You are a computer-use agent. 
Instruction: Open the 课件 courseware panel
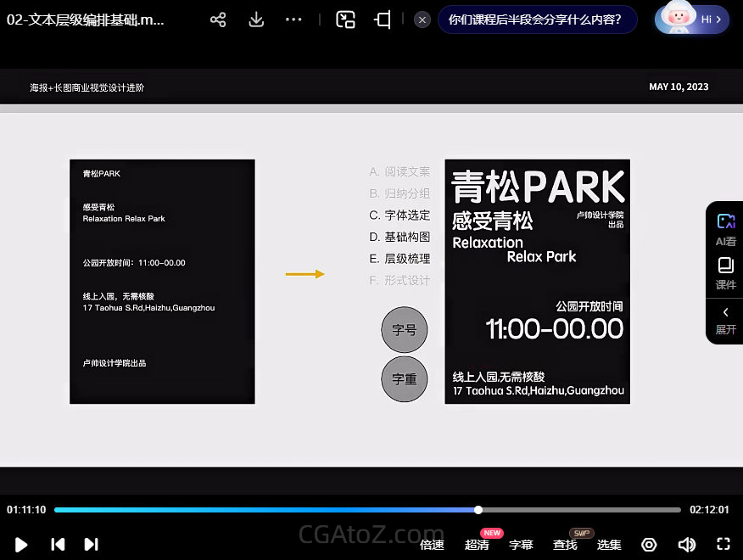[x=725, y=273]
